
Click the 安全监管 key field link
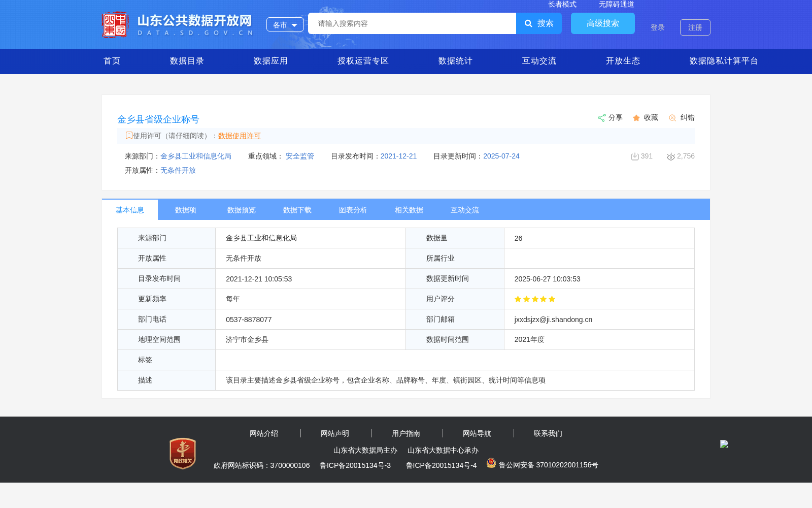click(x=300, y=156)
